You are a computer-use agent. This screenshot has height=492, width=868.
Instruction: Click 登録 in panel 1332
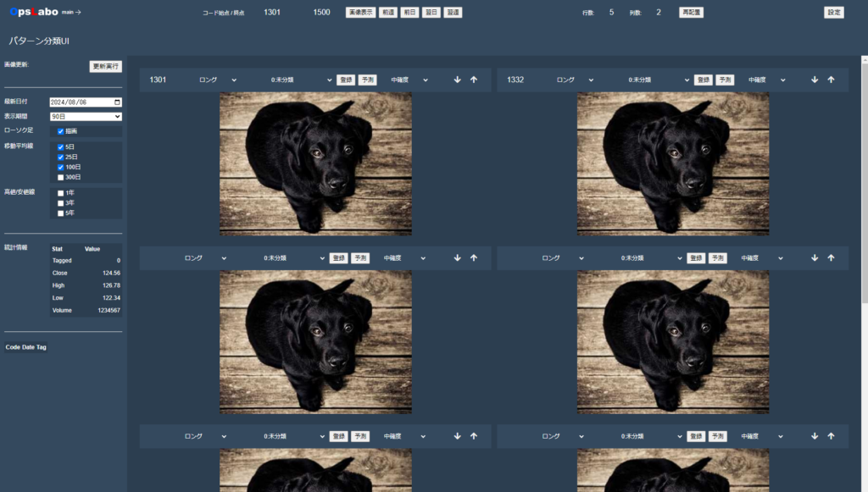[704, 80]
